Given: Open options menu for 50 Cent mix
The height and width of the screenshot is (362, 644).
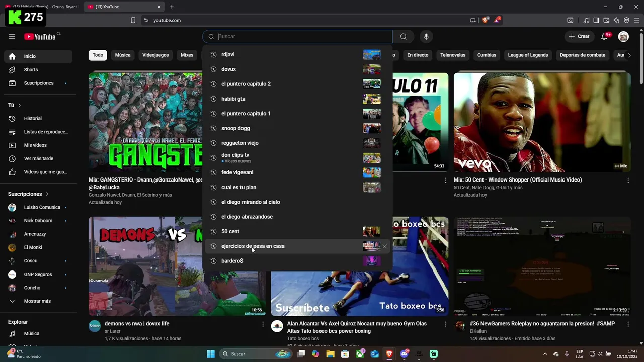Looking at the screenshot, I should [628, 180].
